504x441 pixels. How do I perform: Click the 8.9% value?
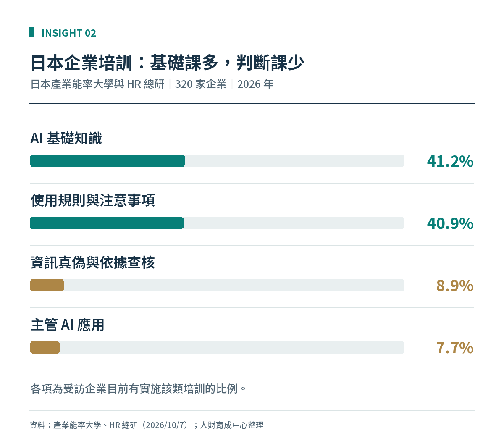[455, 286]
